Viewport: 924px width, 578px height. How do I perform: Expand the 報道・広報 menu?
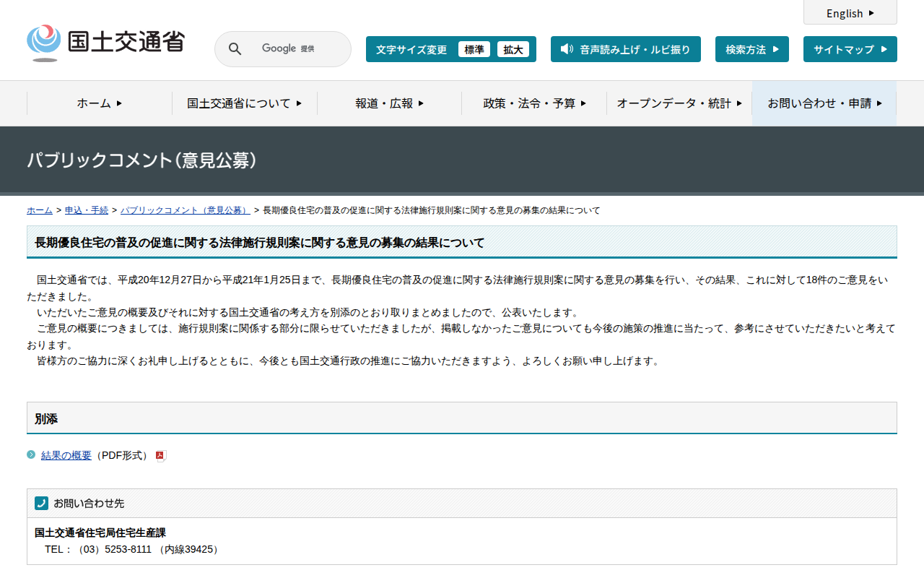pos(389,103)
